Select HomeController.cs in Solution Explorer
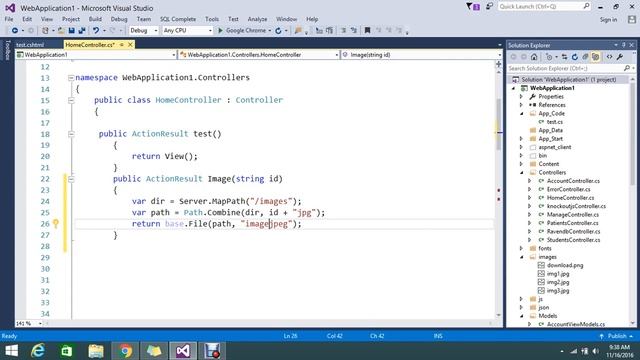The image size is (640, 360). [570, 198]
